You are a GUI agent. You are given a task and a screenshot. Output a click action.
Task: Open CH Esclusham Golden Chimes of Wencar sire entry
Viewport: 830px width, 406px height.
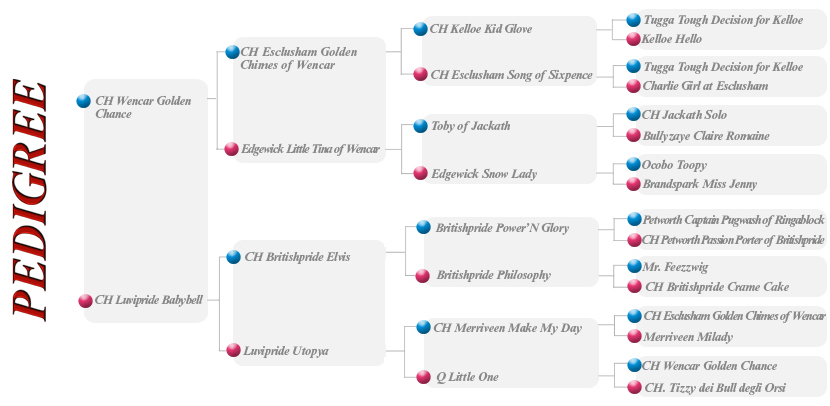(299, 58)
